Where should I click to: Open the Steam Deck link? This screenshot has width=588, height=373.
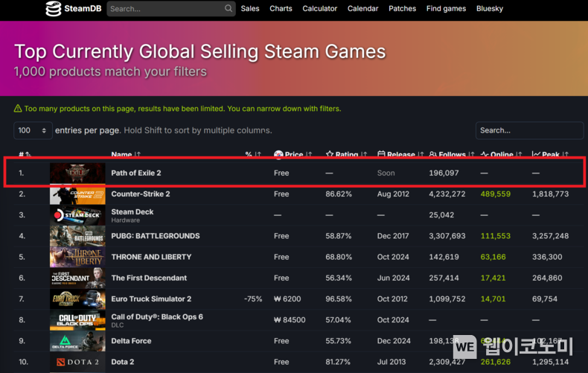(132, 211)
